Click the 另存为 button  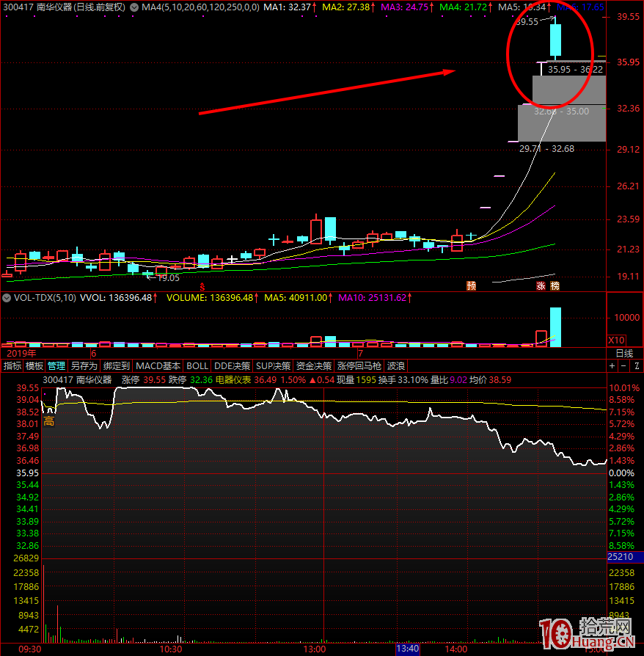click(x=84, y=366)
